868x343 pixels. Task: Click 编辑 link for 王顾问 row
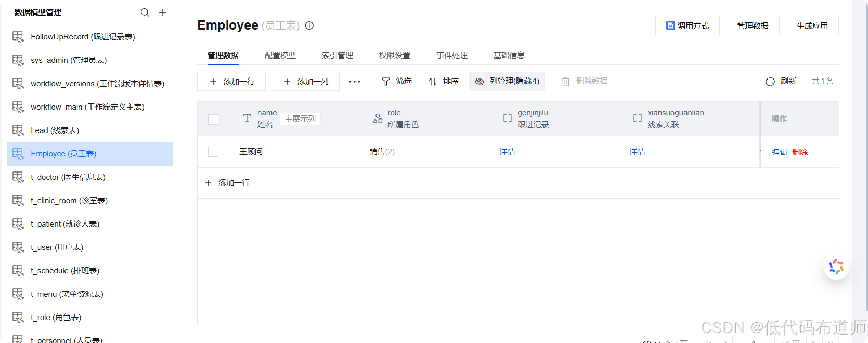tap(779, 152)
